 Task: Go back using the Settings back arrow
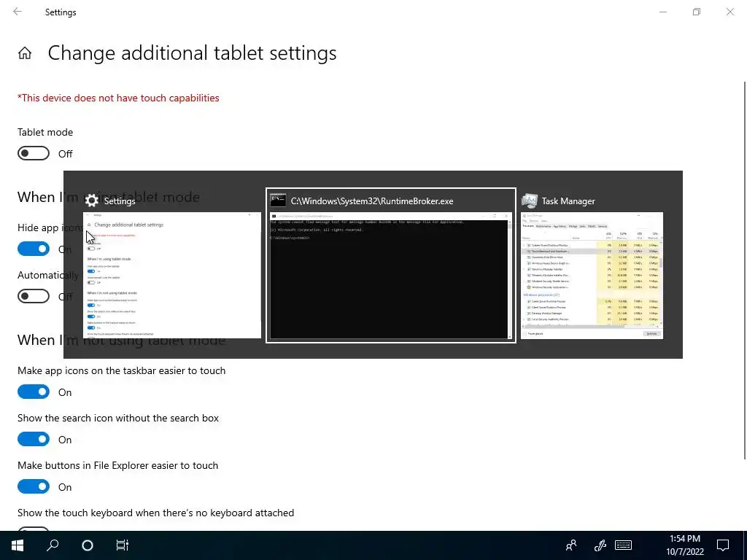(x=18, y=12)
